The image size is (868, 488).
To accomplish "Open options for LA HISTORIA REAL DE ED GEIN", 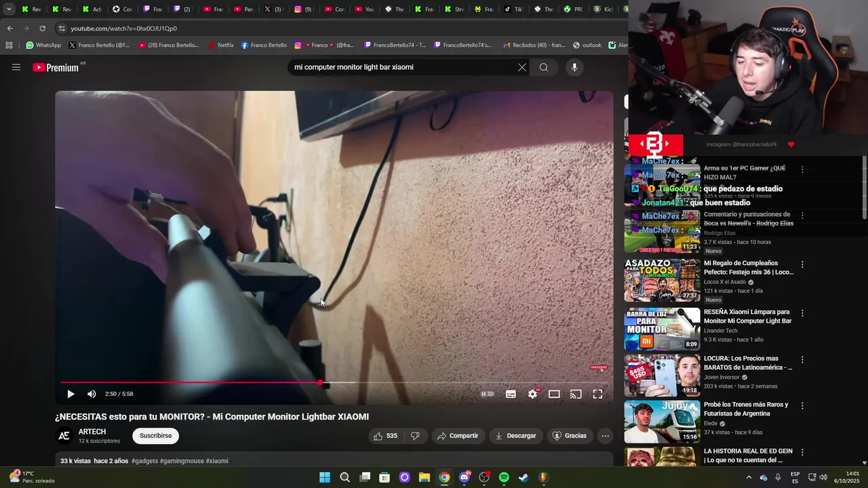I will [x=802, y=451].
